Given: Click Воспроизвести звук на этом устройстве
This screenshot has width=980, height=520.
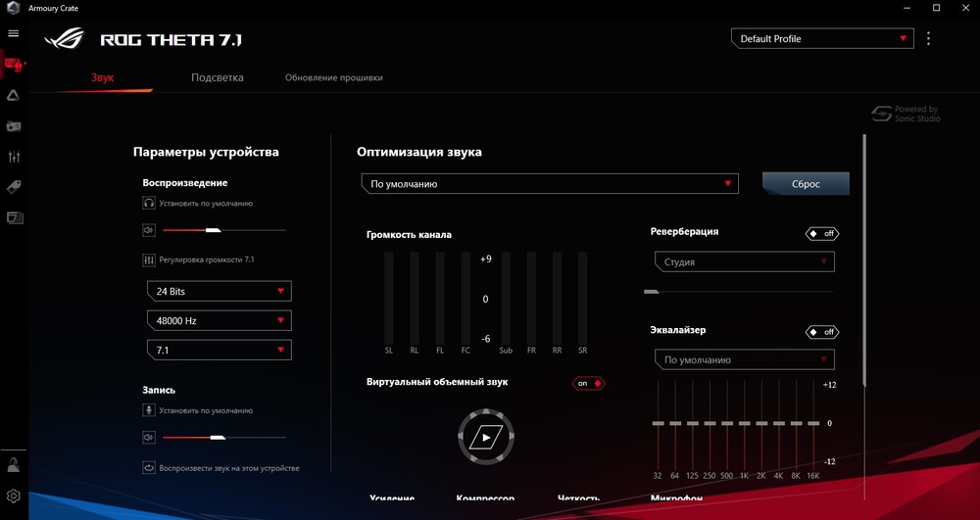Looking at the screenshot, I should point(228,467).
